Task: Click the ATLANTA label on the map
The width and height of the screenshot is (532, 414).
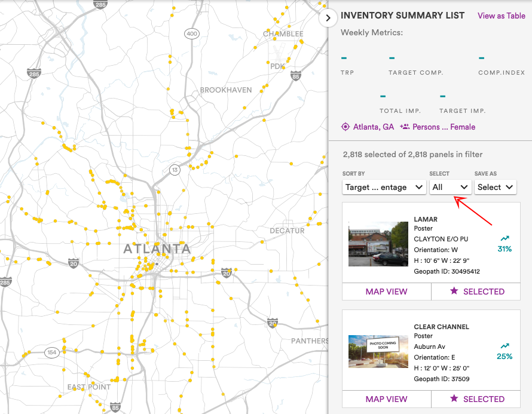Action: [157, 249]
